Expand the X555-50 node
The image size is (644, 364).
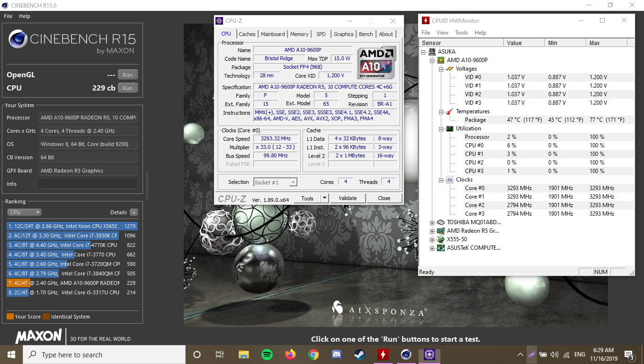coord(432,239)
